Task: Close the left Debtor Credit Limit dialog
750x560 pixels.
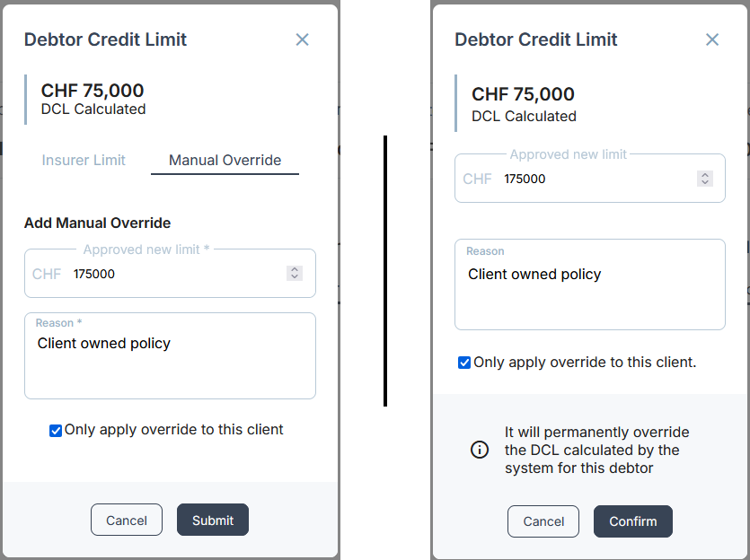Action: point(302,39)
